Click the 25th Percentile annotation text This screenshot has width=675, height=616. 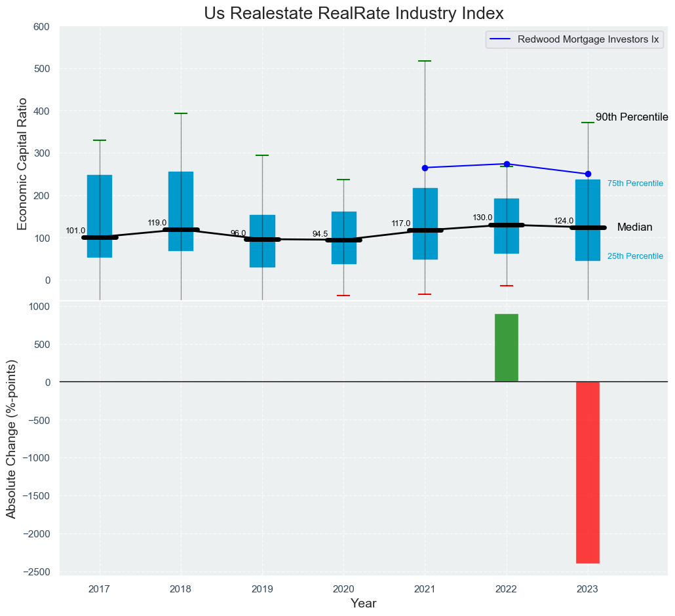coord(635,256)
